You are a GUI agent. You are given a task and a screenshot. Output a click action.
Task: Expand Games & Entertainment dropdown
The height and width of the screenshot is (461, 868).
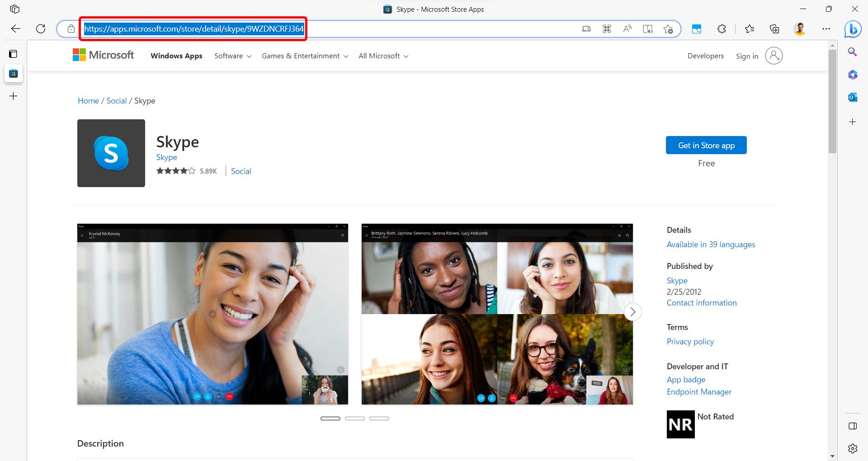point(305,56)
